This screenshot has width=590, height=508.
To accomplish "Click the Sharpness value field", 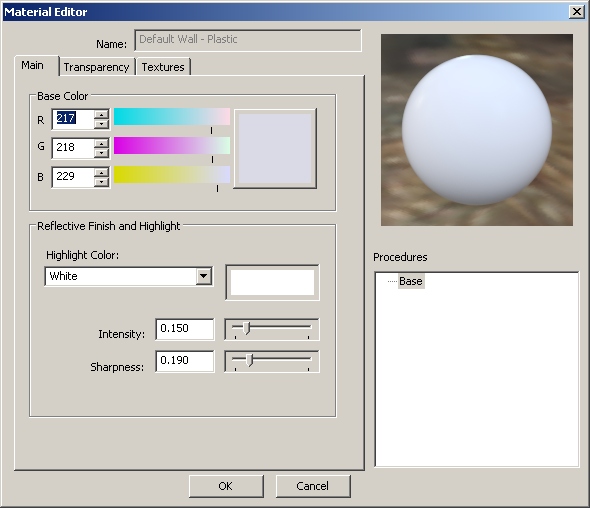I will (185, 361).
